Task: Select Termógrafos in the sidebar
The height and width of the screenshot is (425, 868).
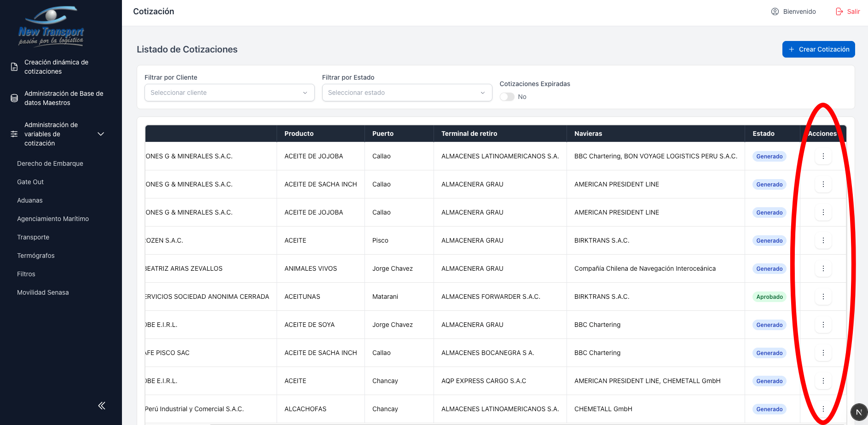Action: click(x=36, y=256)
